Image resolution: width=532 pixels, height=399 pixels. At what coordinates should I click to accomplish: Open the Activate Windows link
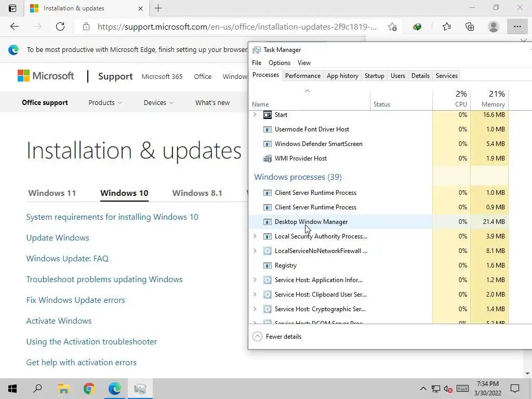59,321
